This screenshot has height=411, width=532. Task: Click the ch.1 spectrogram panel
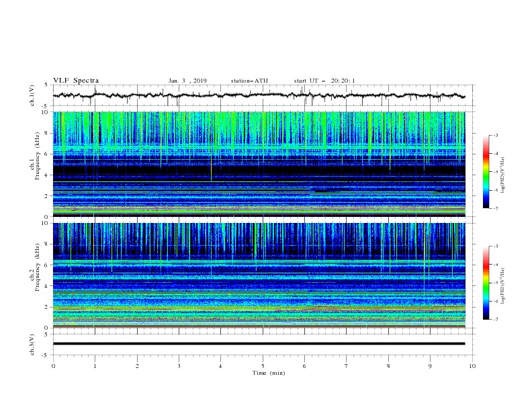(x=259, y=164)
